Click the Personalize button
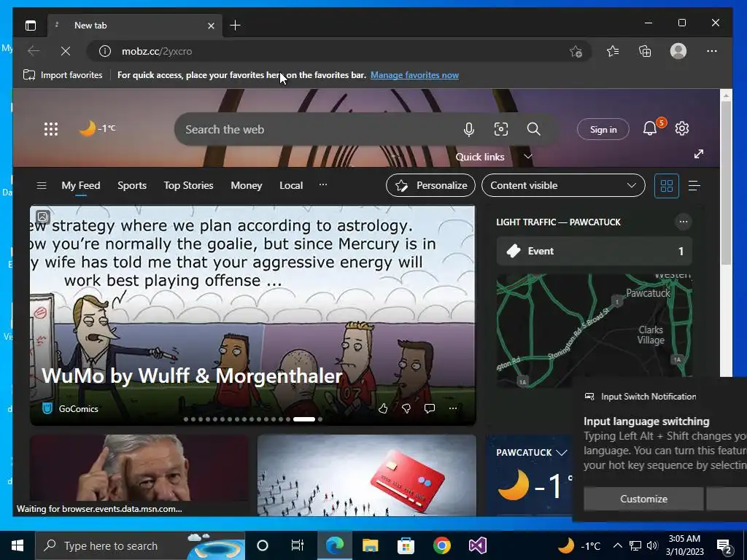 click(x=430, y=185)
